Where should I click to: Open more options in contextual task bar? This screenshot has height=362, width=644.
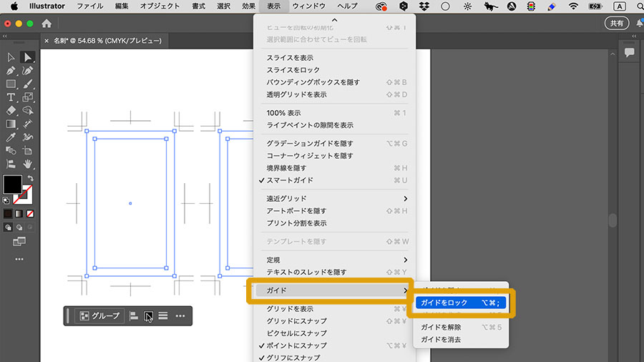click(180, 315)
